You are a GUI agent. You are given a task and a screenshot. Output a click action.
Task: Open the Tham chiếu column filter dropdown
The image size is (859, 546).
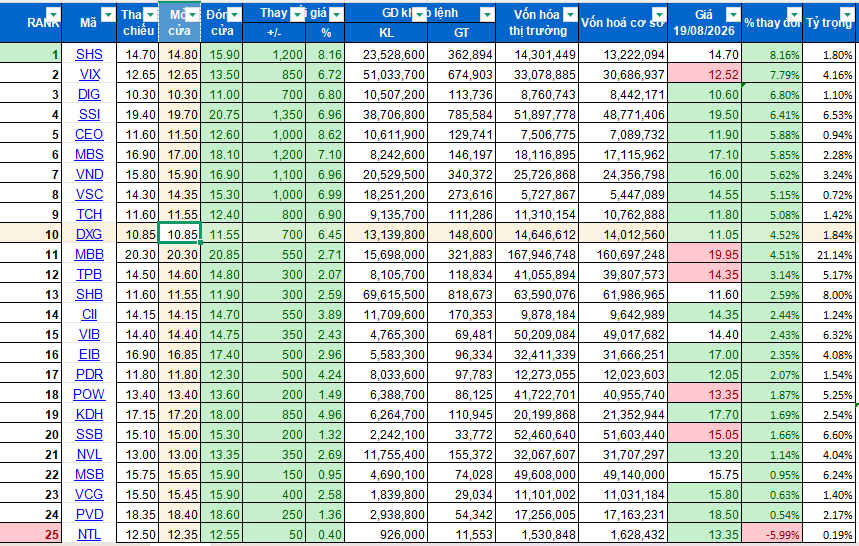150,14
